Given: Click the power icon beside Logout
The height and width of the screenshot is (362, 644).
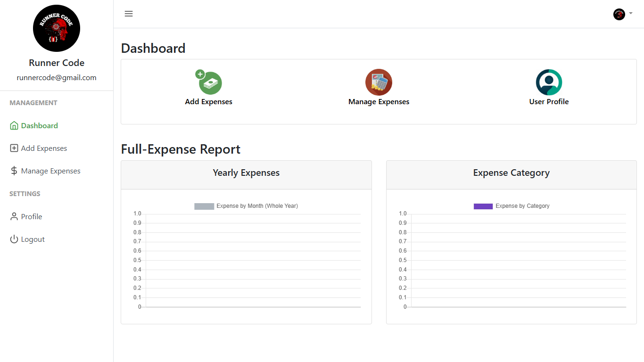Looking at the screenshot, I should [14, 239].
